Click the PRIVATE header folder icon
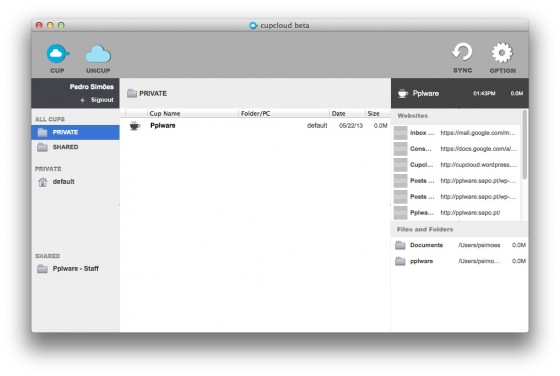The image size is (560, 376). coord(132,93)
